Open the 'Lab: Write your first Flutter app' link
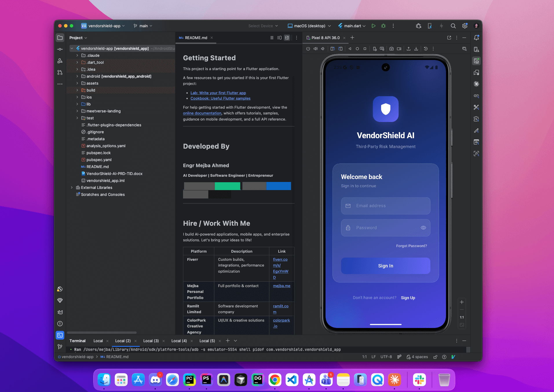Viewport: 554px width, 392px height. (x=218, y=93)
